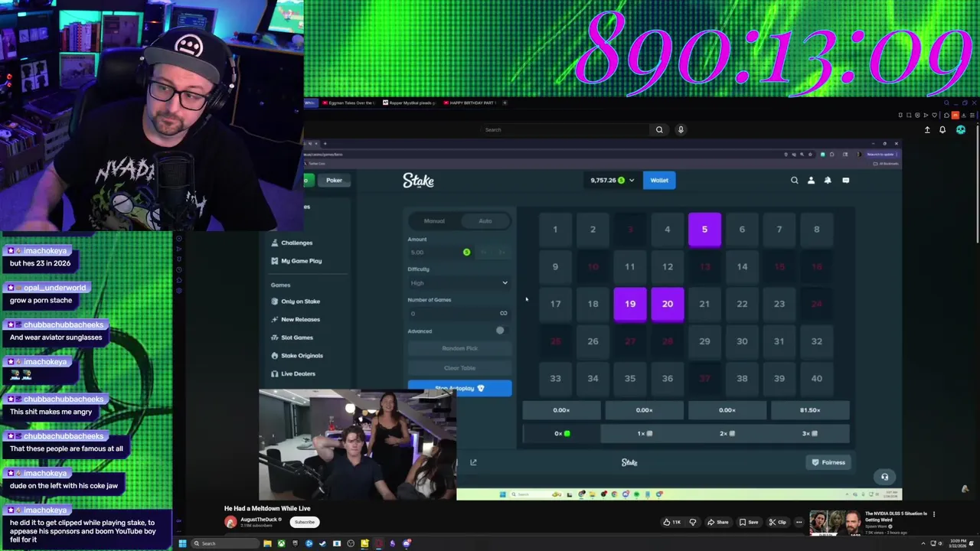The width and height of the screenshot is (980, 551).
Task: Open the Poker tab in Stake
Action: pyautogui.click(x=334, y=181)
